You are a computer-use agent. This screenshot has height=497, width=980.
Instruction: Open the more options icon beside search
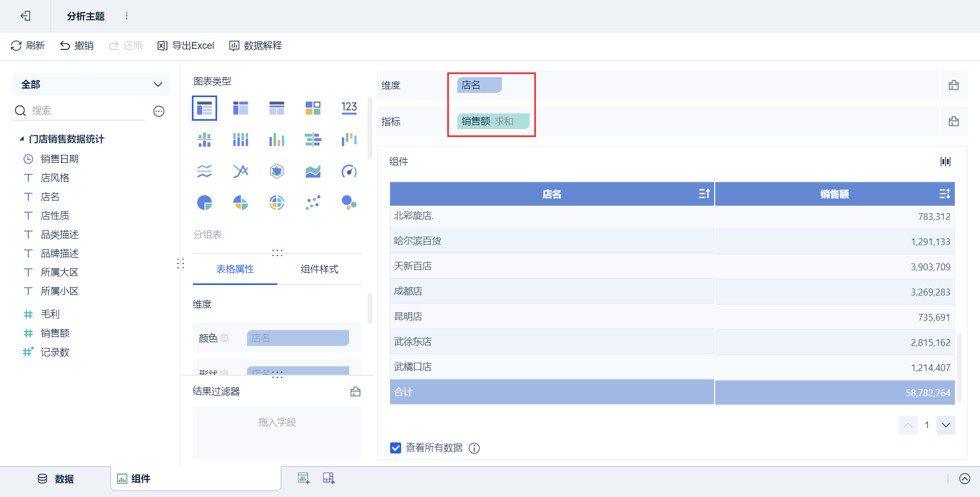(159, 111)
